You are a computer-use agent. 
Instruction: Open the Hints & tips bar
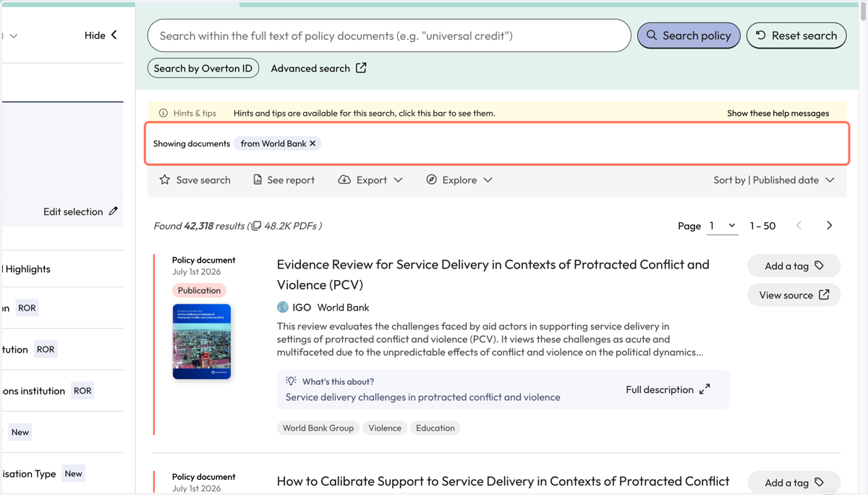498,113
